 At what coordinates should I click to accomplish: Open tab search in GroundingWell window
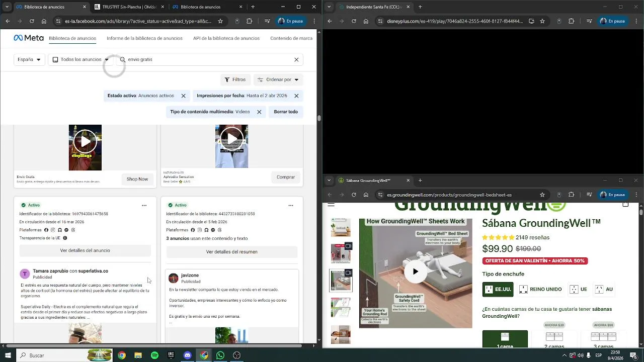329,180
